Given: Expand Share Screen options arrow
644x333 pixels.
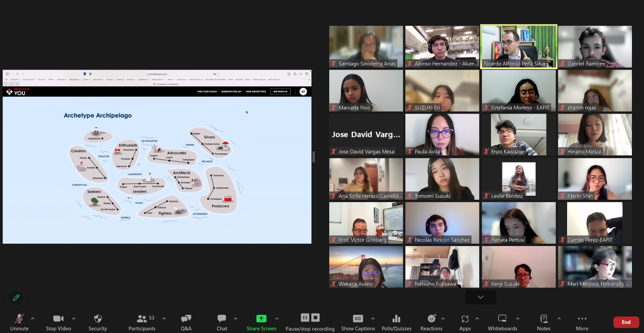Looking at the screenshot, I should 277,319.
